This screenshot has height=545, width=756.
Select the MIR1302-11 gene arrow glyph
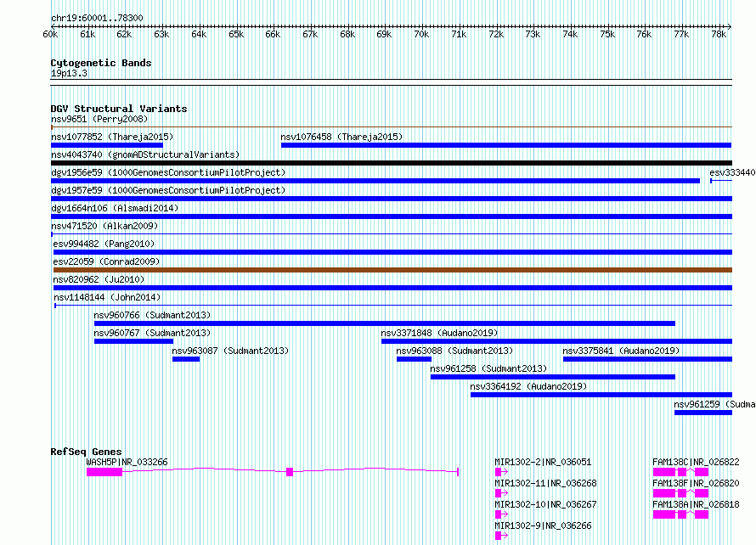click(501, 493)
